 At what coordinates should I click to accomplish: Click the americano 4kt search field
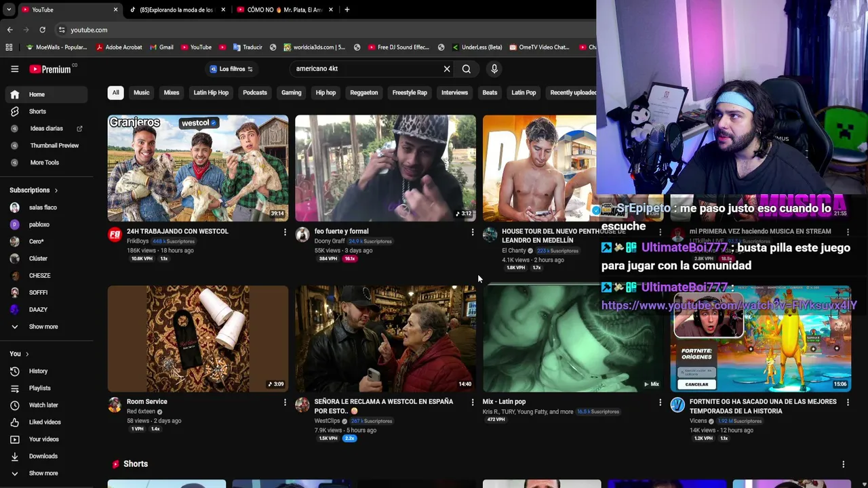click(366, 68)
